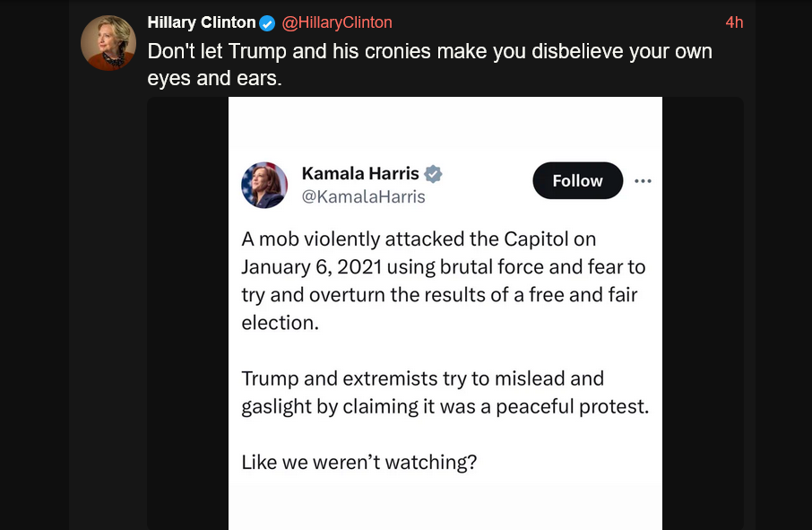Click the @KamalaHarris handle text
The width and height of the screenshot is (812, 530).
coord(363,196)
